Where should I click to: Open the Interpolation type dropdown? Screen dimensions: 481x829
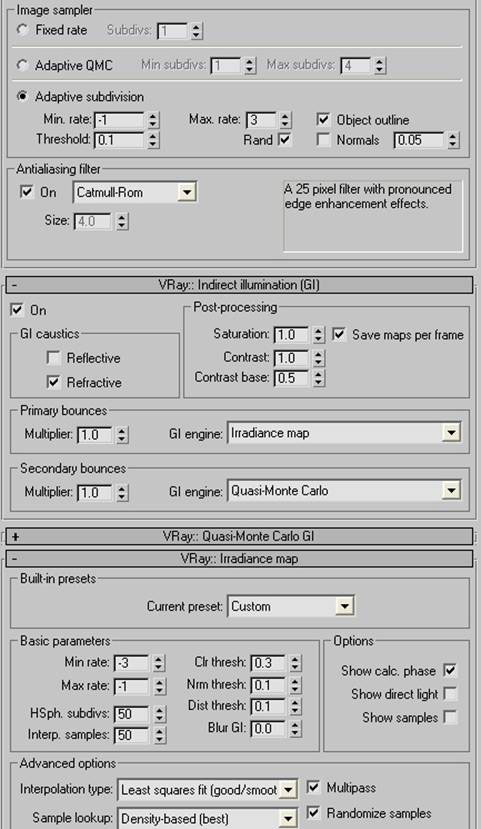207,790
